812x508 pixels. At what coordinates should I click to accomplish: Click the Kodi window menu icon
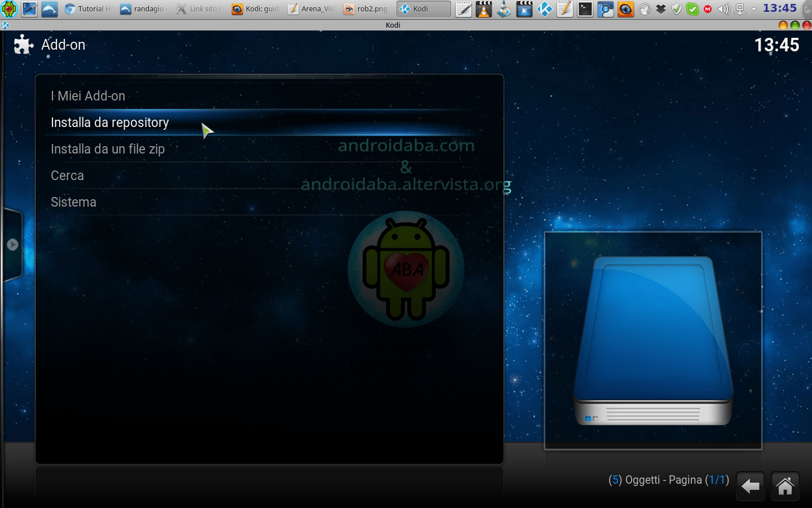click(x=5, y=25)
